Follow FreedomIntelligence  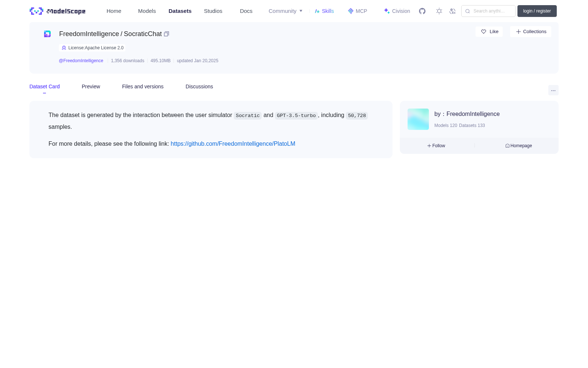[436, 146]
